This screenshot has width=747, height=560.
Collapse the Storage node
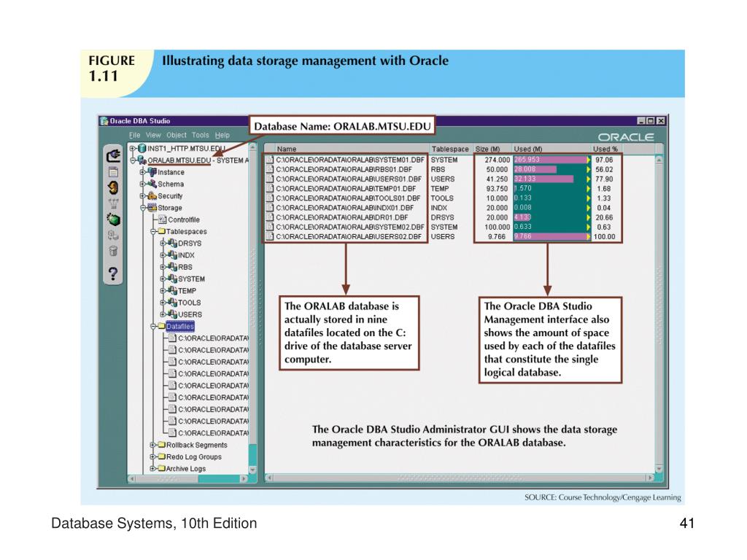tap(142, 208)
